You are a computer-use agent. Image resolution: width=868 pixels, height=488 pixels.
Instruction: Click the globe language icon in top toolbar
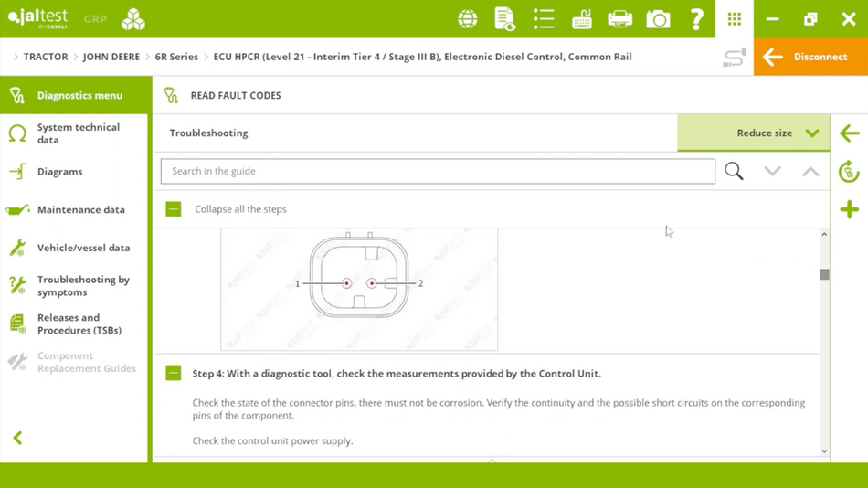tap(467, 19)
